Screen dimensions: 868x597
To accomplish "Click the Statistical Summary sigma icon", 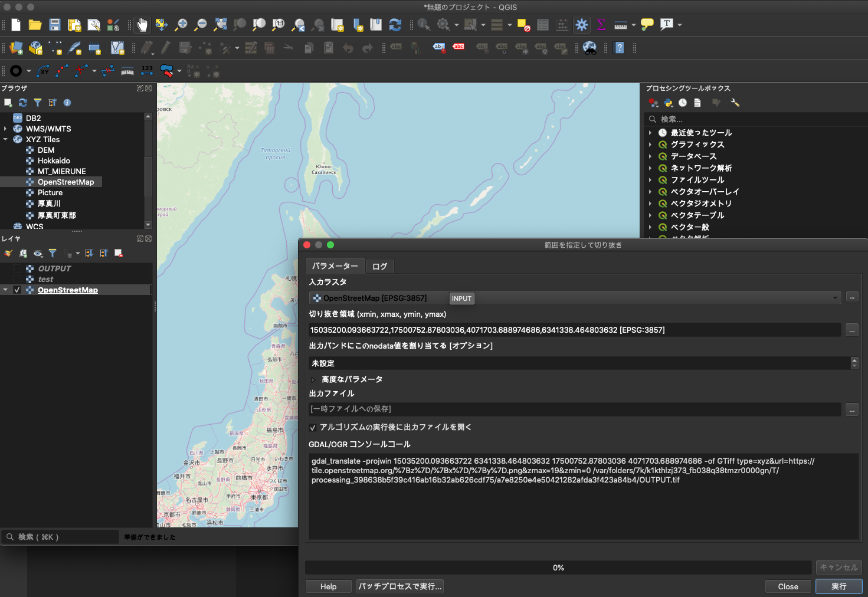I will 601,25.
